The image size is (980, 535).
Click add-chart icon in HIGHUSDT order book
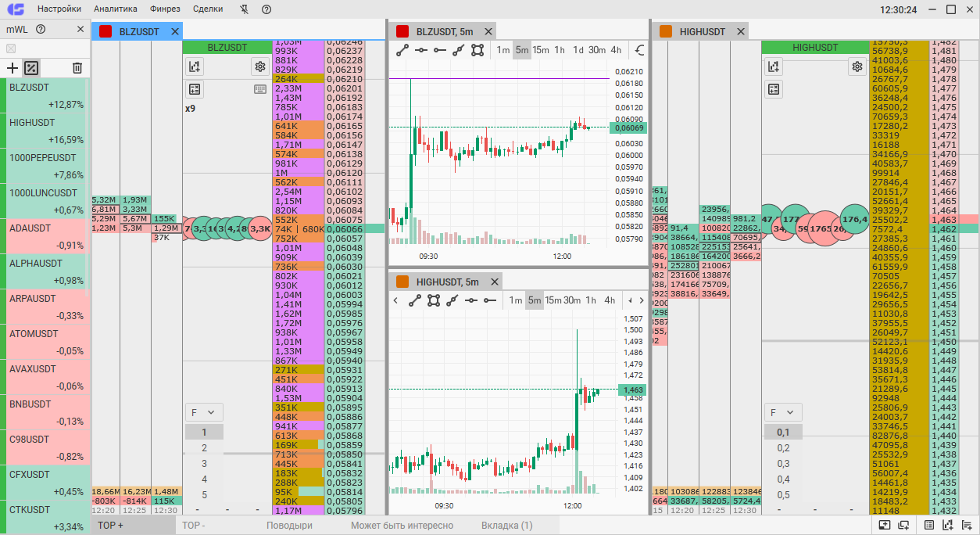point(774,66)
